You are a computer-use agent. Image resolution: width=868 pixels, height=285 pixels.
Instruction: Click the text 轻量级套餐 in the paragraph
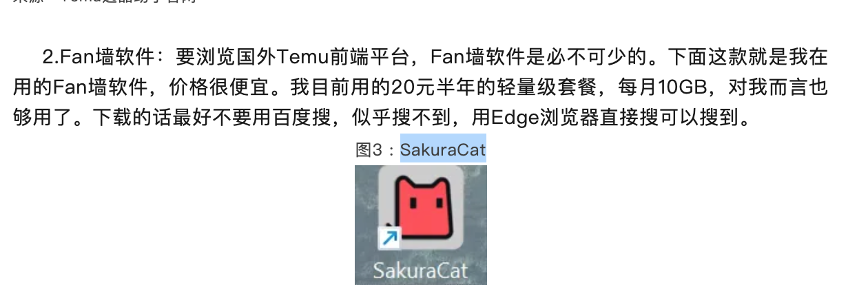tap(555, 88)
